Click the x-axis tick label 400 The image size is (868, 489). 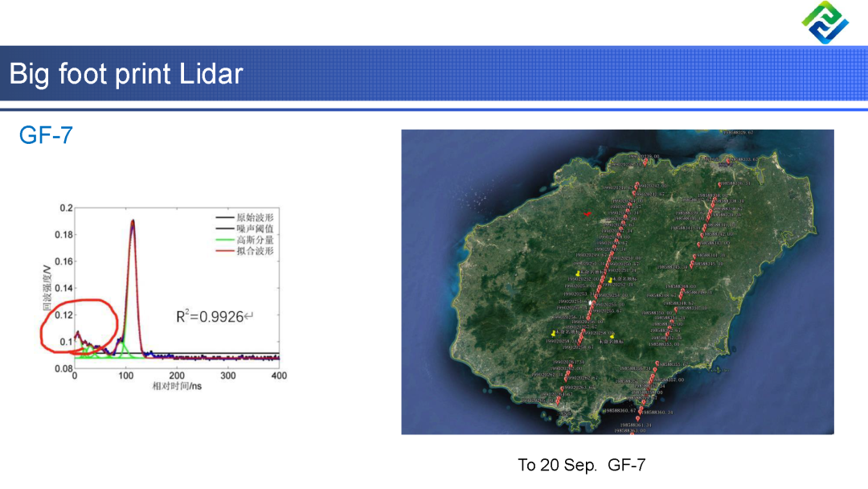(279, 376)
